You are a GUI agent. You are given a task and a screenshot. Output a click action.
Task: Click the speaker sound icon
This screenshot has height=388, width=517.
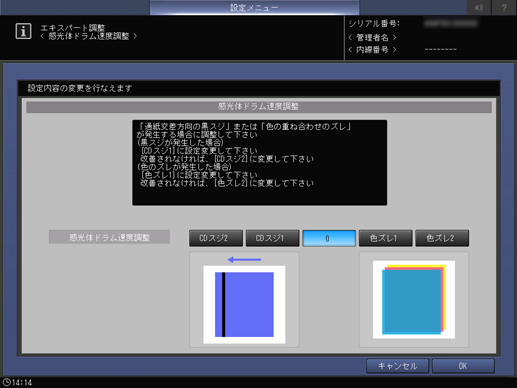(x=479, y=7)
